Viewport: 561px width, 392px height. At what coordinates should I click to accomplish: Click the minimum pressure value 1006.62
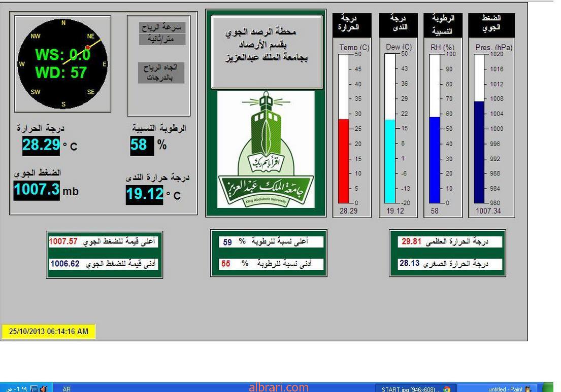click(x=65, y=264)
